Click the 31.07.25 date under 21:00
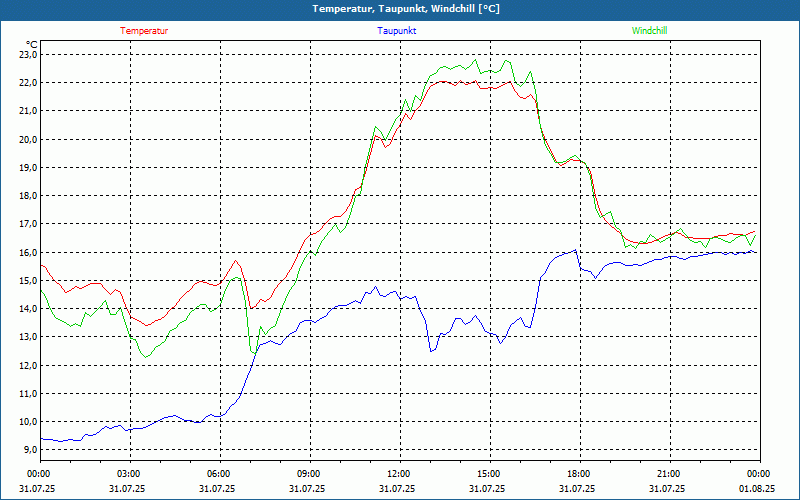This screenshot has height=500, width=800. pos(667,488)
